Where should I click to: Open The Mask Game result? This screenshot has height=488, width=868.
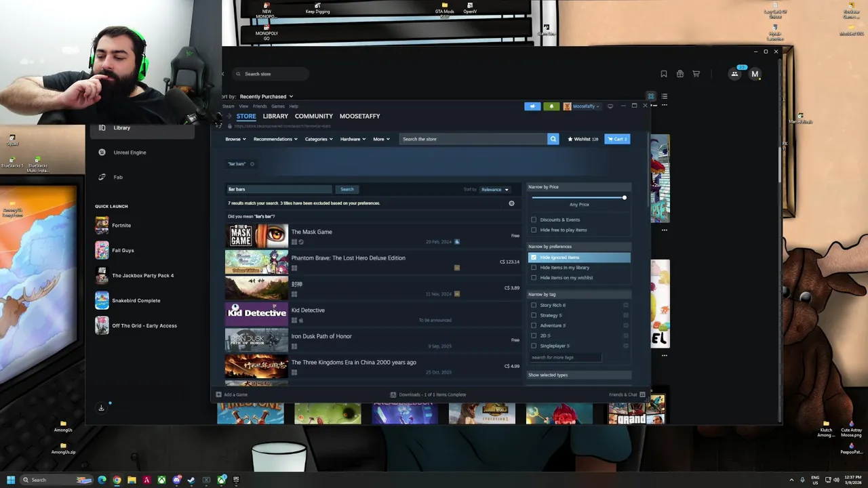point(373,236)
